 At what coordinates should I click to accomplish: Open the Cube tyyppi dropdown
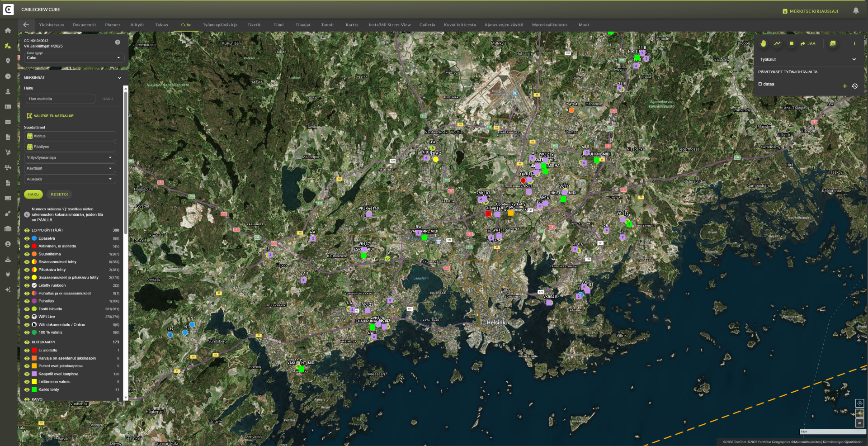coord(73,57)
